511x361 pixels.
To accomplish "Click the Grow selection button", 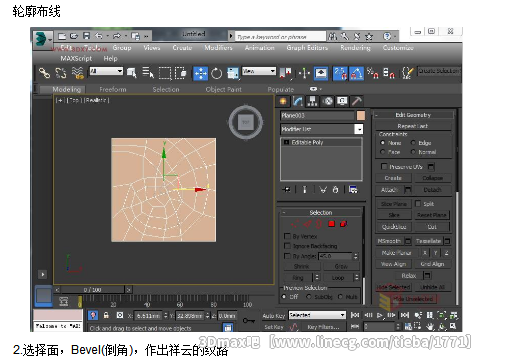I will click(x=341, y=266).
